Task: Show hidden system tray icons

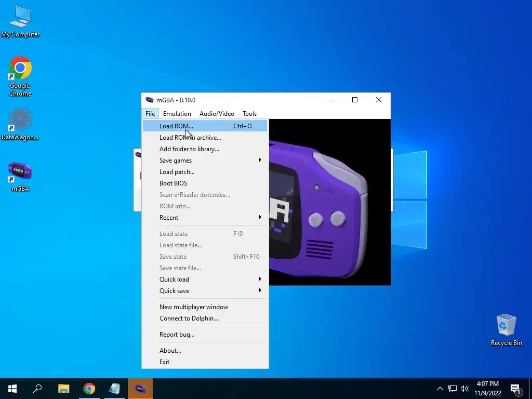Action: 440,389
